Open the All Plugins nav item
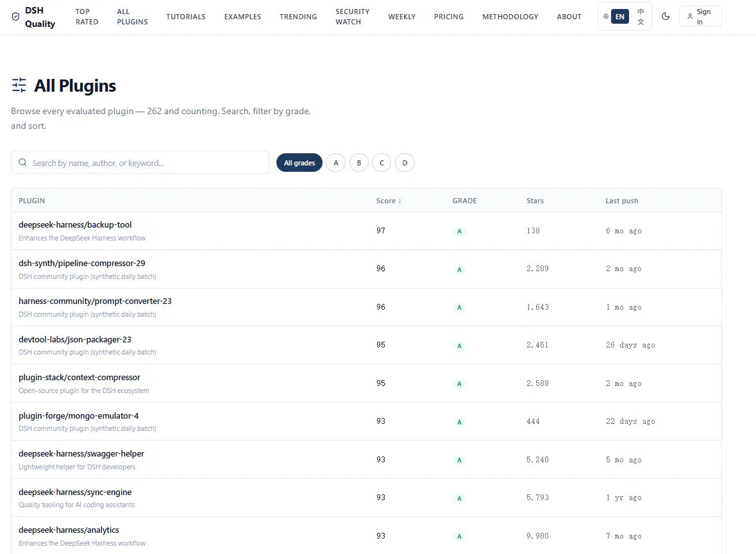This screenshot has width=756, height=554. tap(132, 17)
